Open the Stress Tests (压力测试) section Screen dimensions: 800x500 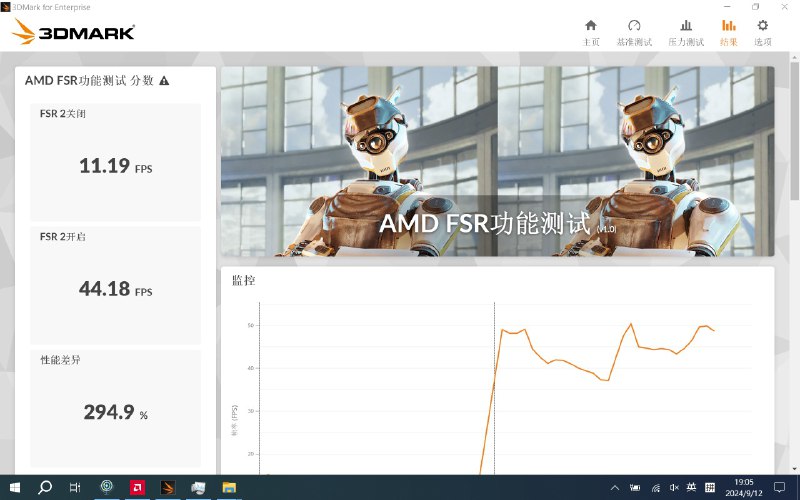pos(686,32)
